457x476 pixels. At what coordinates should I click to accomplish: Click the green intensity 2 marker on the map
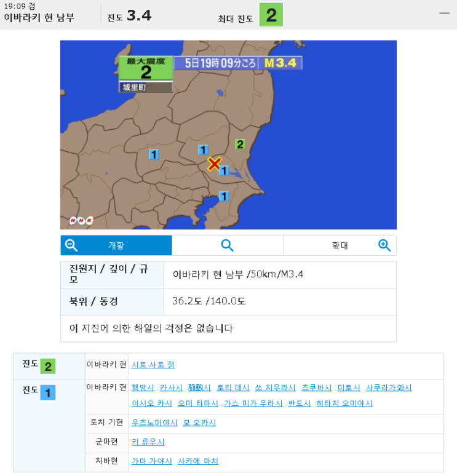click(x=240, y=144)
